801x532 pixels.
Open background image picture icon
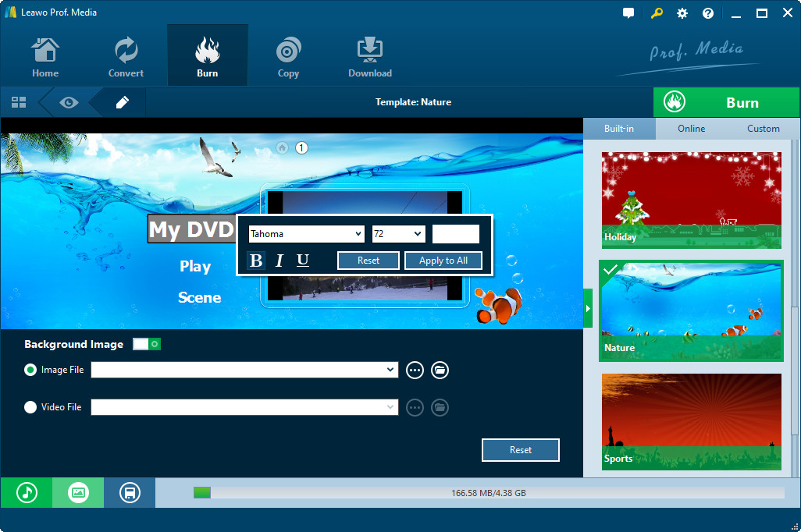tap(78, 493)
